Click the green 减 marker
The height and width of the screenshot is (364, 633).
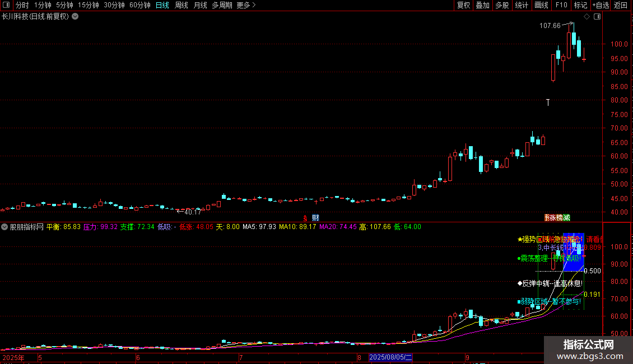point(566,217)
